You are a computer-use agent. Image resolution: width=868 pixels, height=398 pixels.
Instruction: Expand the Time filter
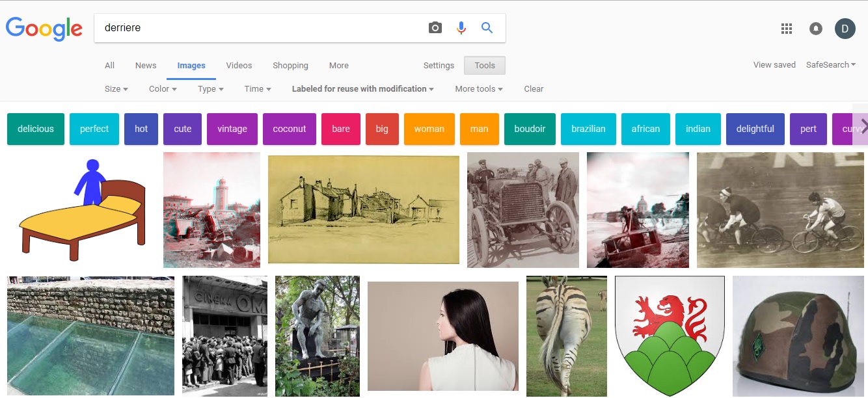[x=258, y=89]
